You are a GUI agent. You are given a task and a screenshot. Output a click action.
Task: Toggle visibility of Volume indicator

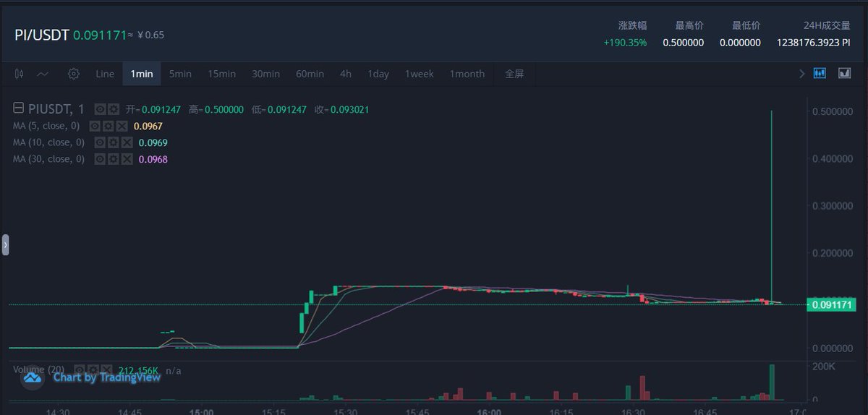(80, 369)
